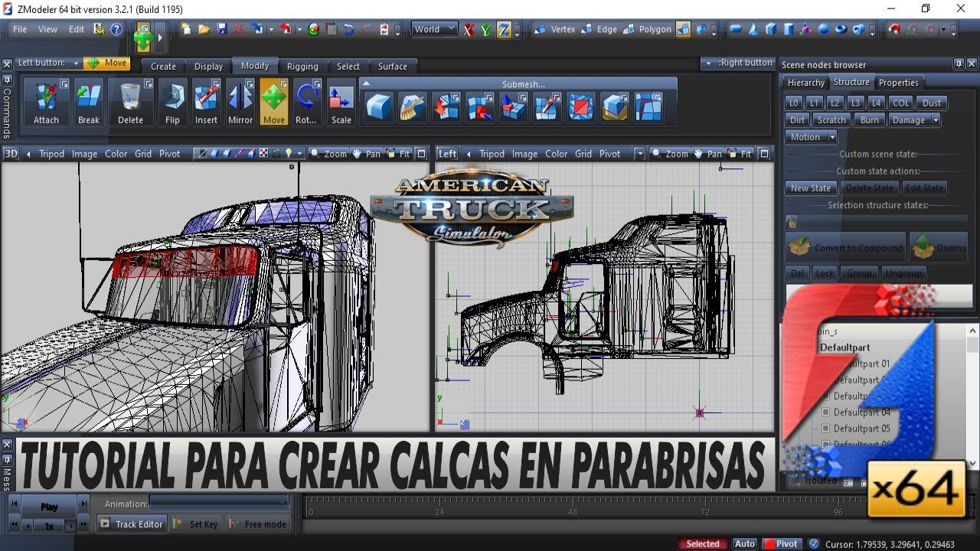
Task: Select the Attach tool
Action: [46, 102]
